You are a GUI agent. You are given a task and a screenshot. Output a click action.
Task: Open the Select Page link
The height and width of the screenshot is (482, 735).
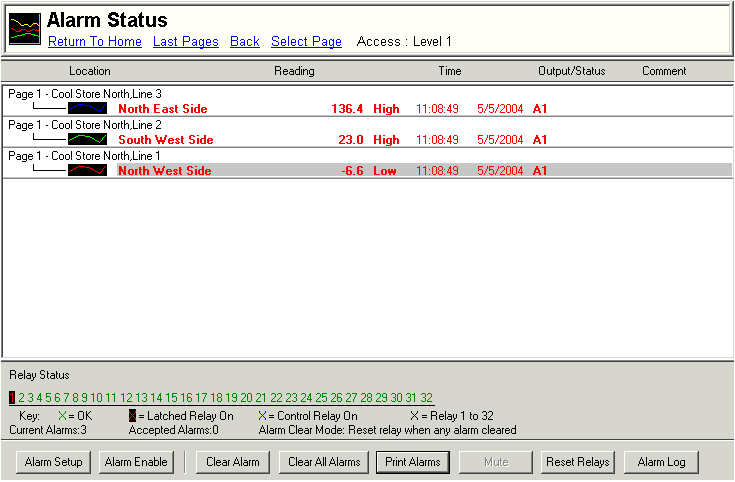point(306,41)
